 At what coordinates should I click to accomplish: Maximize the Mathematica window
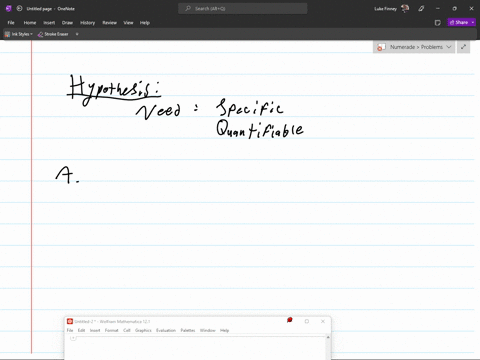click(307, 321)
